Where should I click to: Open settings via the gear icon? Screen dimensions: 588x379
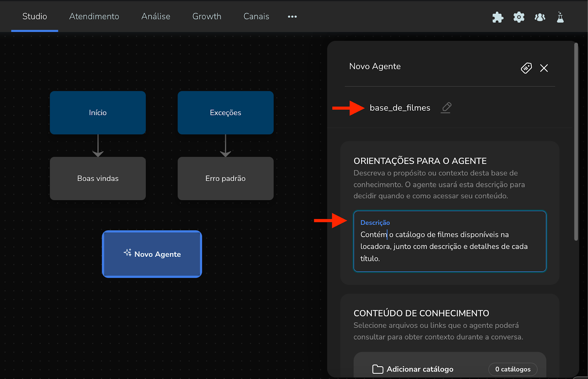[x=519, y=17]
